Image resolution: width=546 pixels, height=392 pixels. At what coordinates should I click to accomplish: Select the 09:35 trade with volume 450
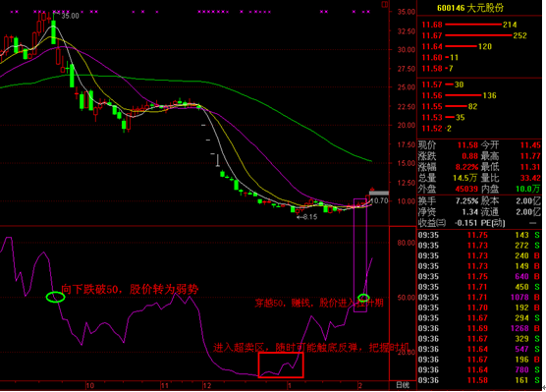479,287
